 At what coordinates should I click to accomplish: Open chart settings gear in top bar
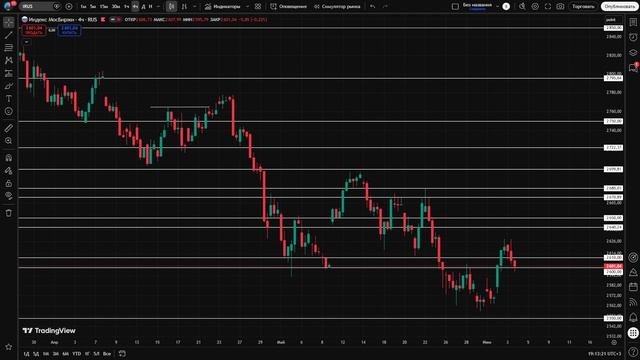(535, 7)
